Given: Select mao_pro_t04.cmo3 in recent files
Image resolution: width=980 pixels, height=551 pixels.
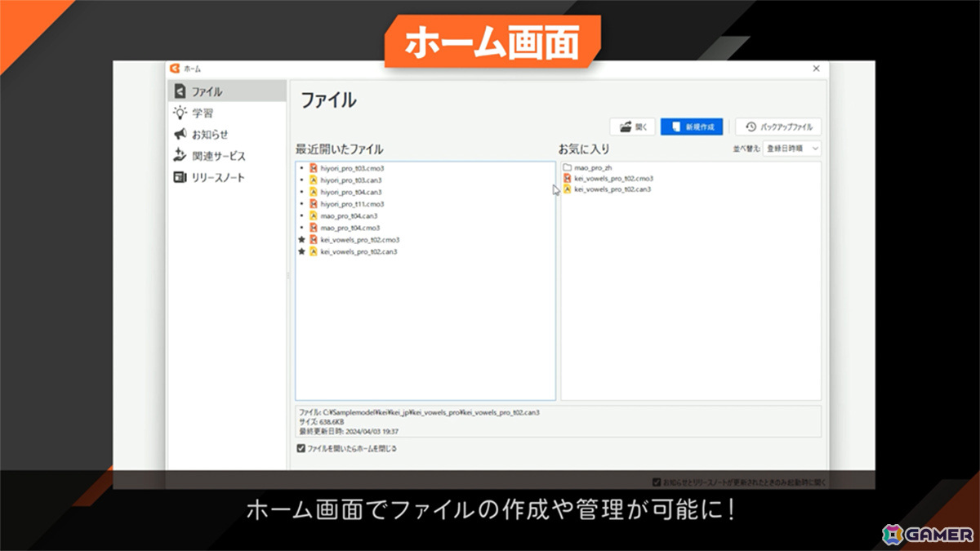Looking at the screenshot, I should pos(349,228).
